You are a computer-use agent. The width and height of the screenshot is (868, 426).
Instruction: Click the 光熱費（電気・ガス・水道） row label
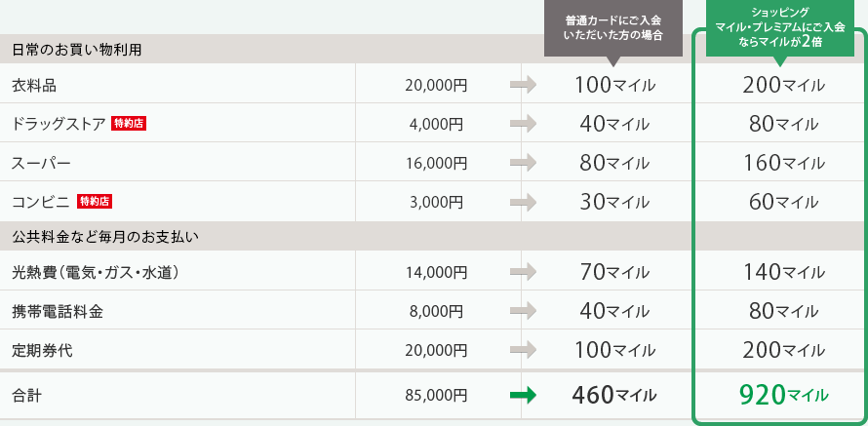click(x=96, y=272)
